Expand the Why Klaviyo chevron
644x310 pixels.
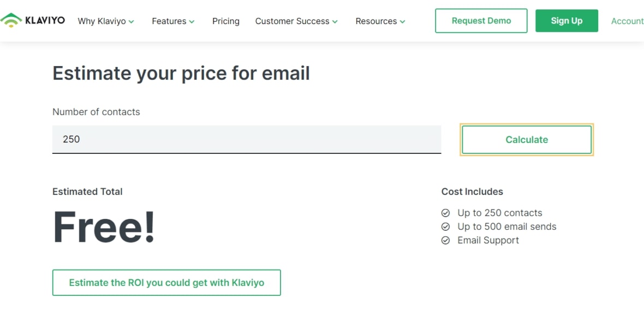click(132, 22)
